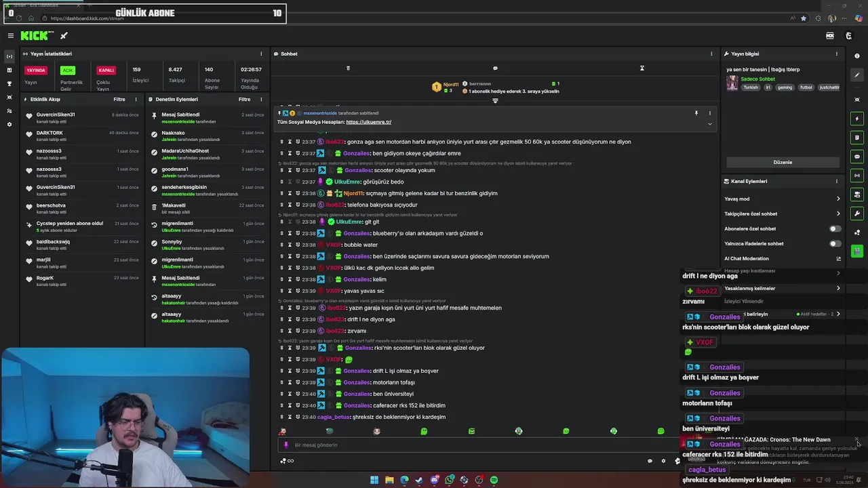Open Yayın bilgisi three-dot menu
Image resolution: width=868 pixels, height=488 pixels.
tap(836, 54)
